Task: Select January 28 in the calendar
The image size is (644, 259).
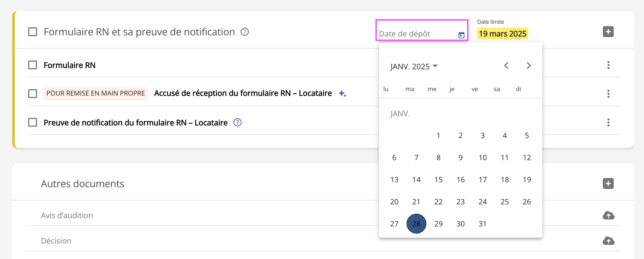Action: (416, 224)
